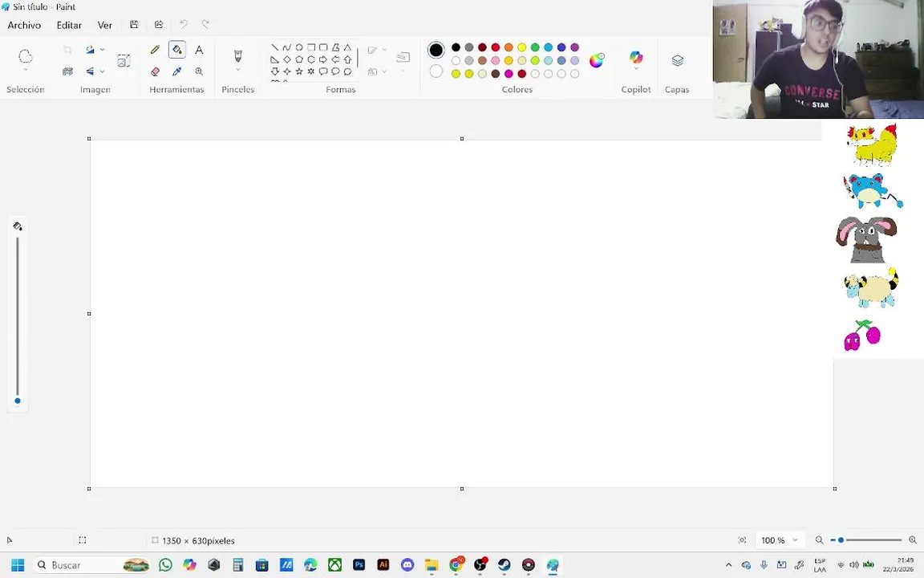Screen dimensions: 924x578
Task: Open Steam from the taskbar
Action: tap(505, 565)
